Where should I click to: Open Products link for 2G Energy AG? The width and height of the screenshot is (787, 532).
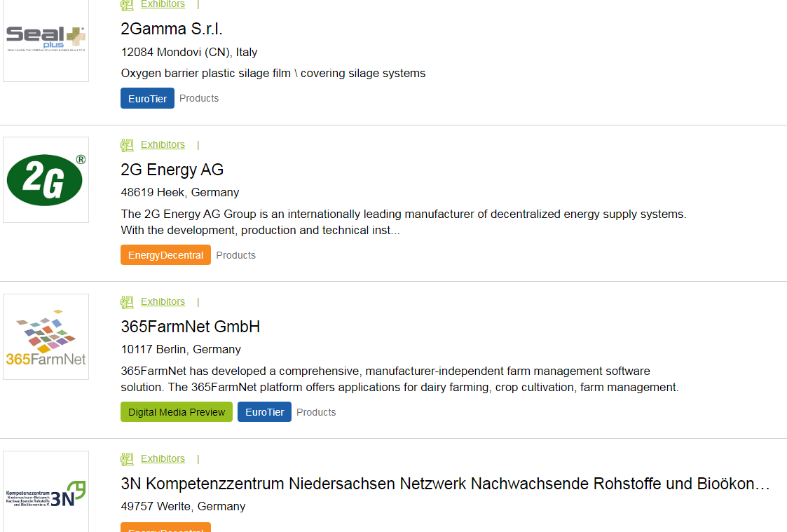pos(235,255)
